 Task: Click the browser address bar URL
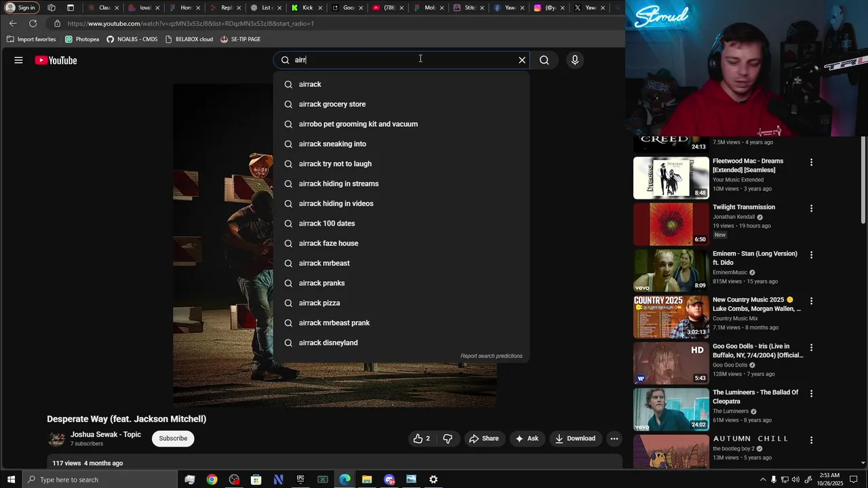click(190, 23)
